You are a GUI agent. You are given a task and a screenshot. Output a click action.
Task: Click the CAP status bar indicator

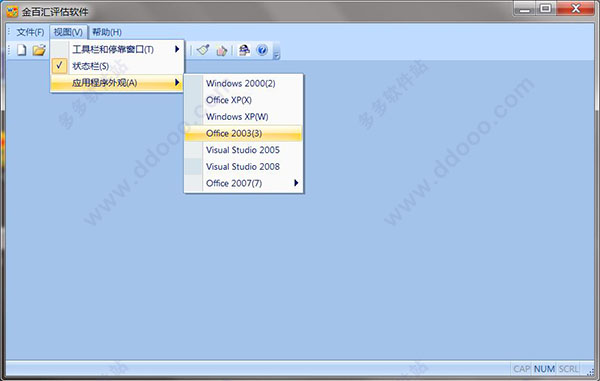point(521,369)
